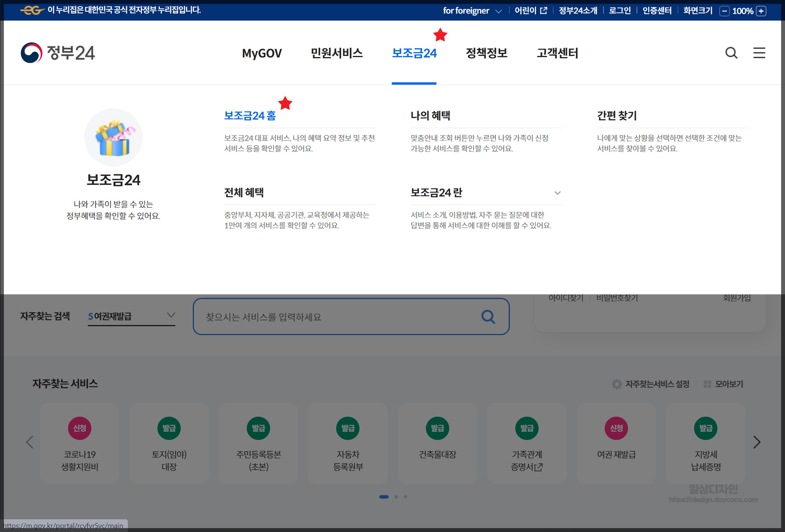Expand the 보조금24 란 chevron

point(557,193)
